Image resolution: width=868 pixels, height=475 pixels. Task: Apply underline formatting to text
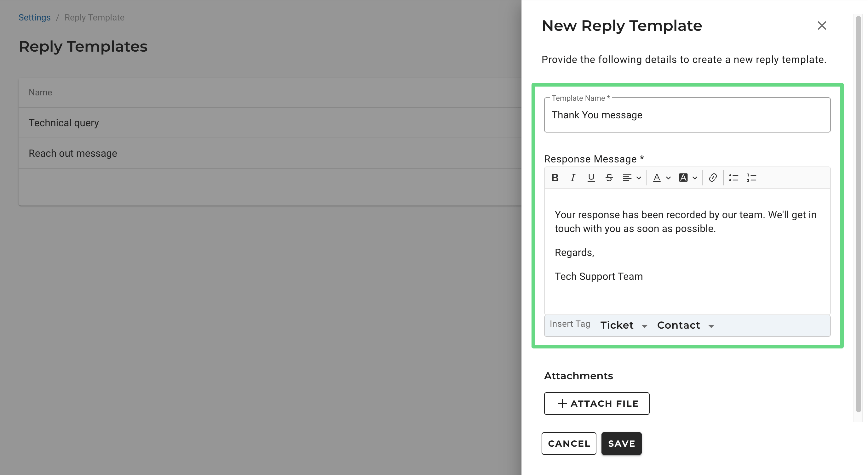[x=591, y=178]
